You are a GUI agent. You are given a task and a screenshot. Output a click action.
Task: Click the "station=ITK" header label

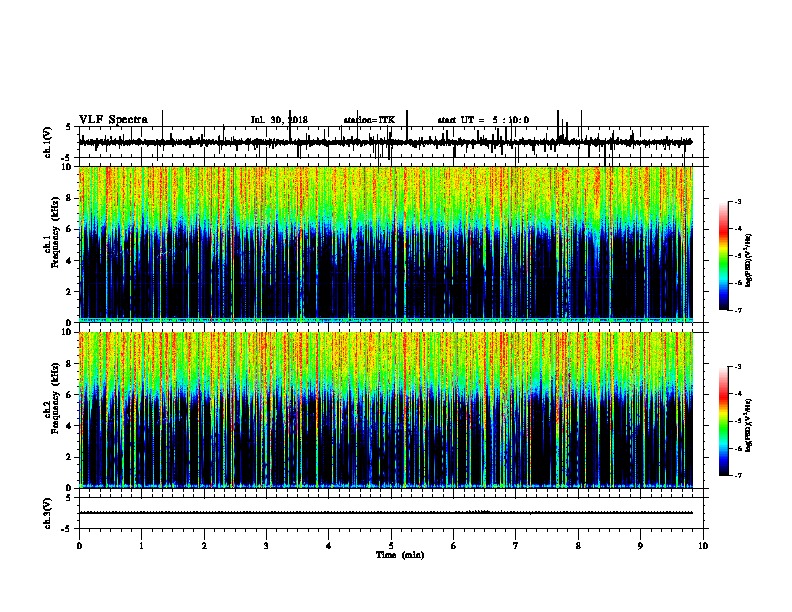pos(369,120)
